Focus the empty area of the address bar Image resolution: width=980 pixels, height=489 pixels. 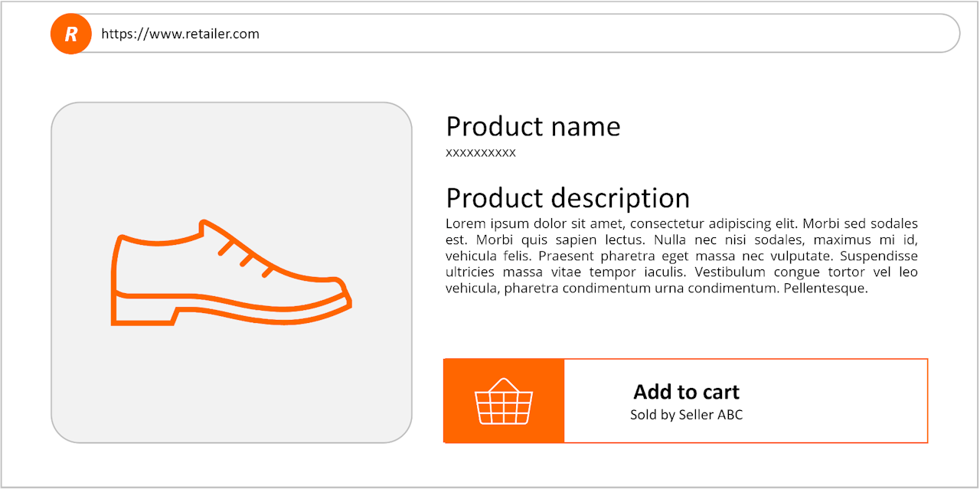[x=612, y=34]
